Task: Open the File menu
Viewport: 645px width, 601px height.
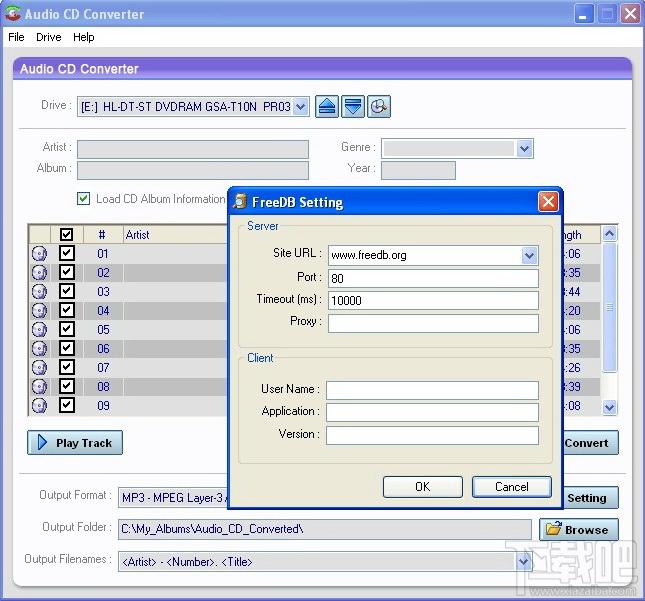Action: [16, 37]
